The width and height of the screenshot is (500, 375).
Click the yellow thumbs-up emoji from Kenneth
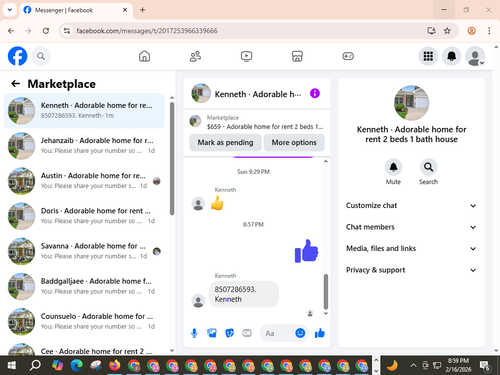217,203
